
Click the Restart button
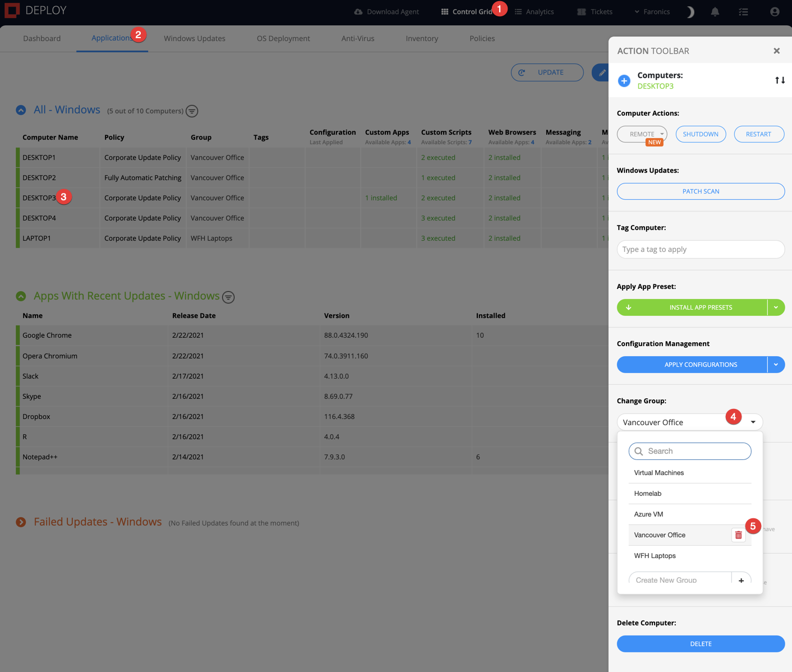(x=759, y=134)
